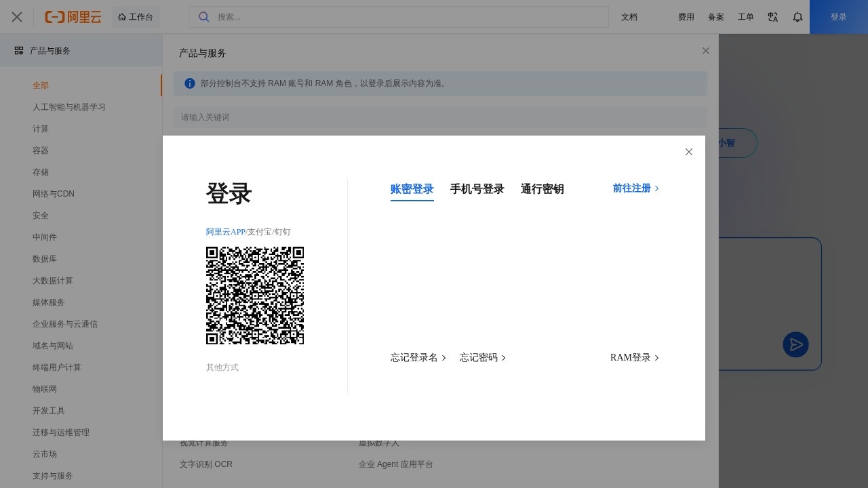Select 企业服务与云通信 category
Screen dimensions: 868x488
coord(65,324)
